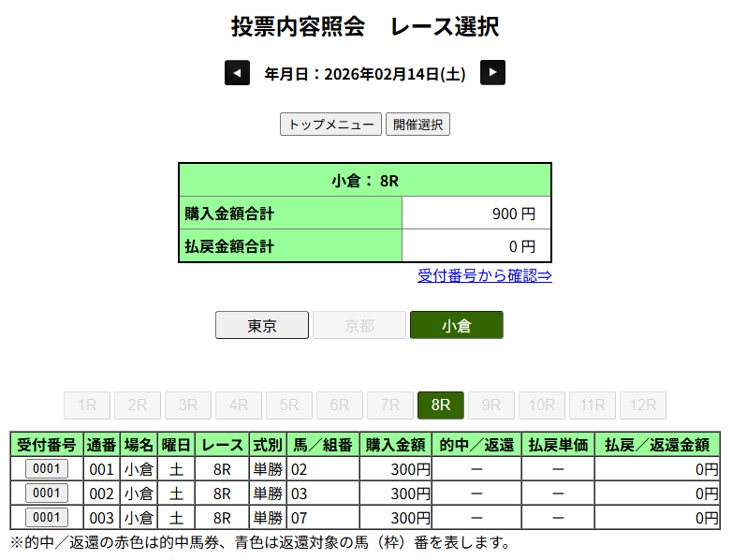Select the greyed-out 京都 venue tab
The width and height of the screenshot is (732, 560).
pyautogui.click(x=359, y=326)
